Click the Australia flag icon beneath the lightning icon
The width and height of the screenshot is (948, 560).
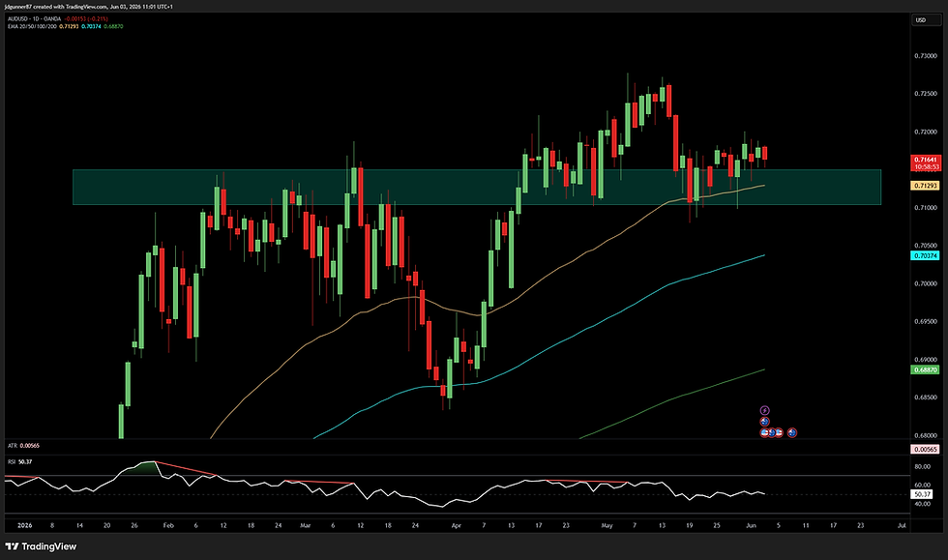tap(764, 422)
